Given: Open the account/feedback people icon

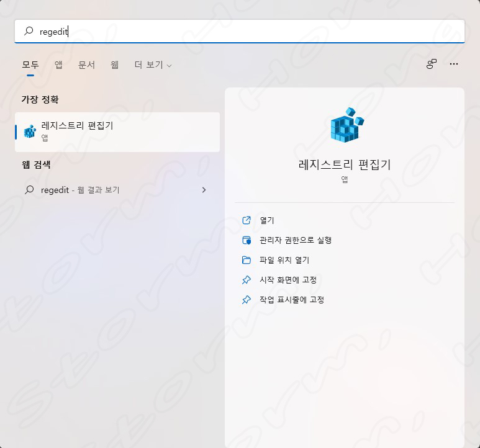Looking at the screenshot, I should click(x=432, y=64).
